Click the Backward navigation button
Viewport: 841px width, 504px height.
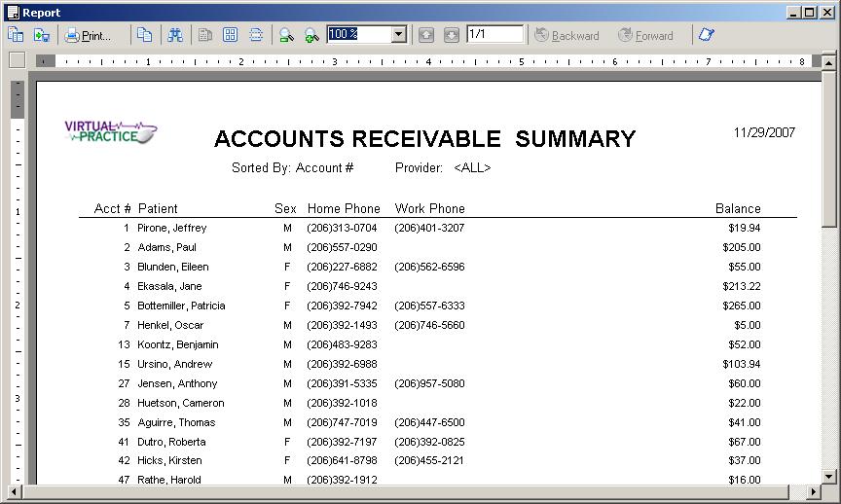[x=567, y=35]
